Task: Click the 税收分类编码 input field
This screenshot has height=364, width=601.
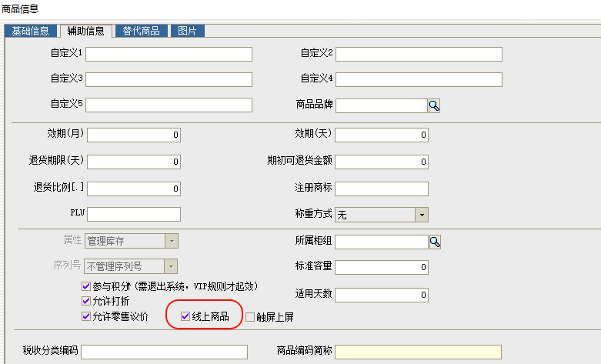Action: [164, 352]
